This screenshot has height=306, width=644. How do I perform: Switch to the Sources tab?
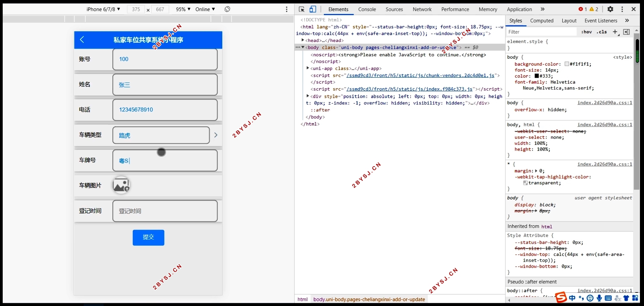point(394,9)
